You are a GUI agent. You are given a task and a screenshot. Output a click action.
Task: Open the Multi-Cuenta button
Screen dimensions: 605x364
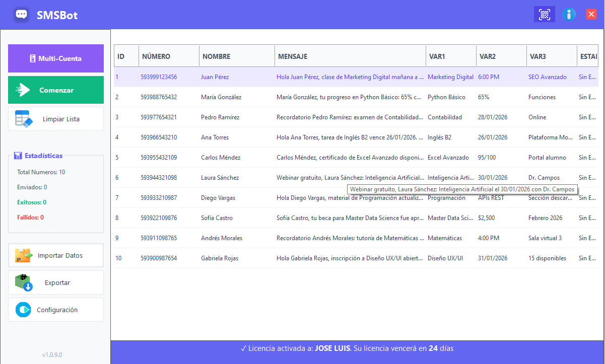tap(56, 58)
